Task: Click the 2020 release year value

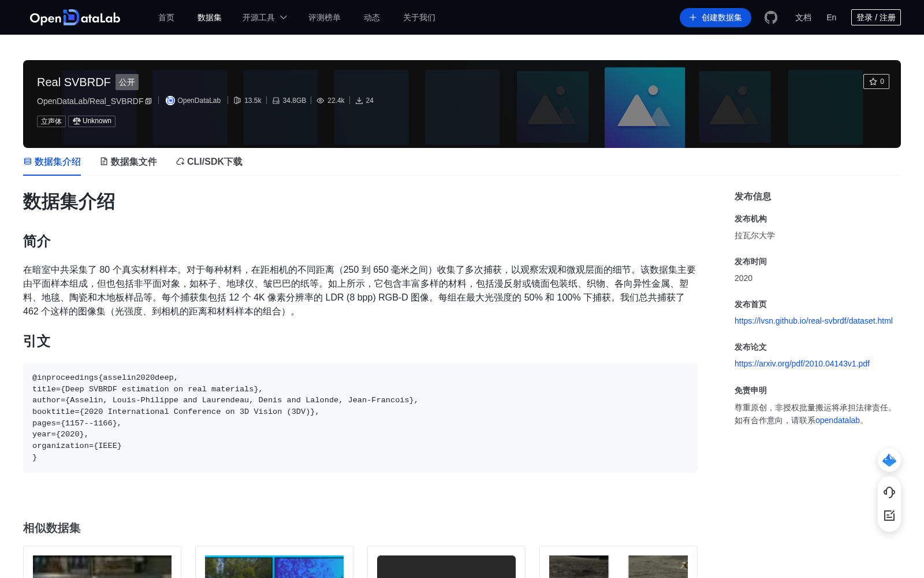Action: pos(743,278)
